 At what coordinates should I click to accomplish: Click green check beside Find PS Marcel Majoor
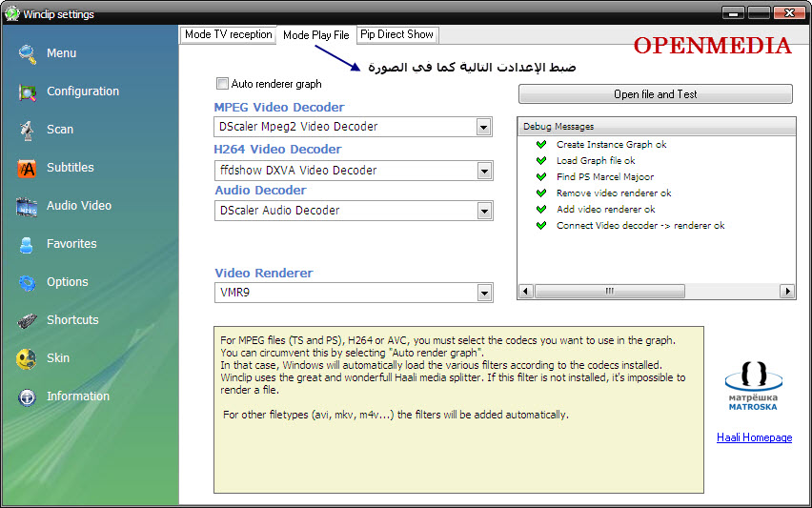pos(541,176)
